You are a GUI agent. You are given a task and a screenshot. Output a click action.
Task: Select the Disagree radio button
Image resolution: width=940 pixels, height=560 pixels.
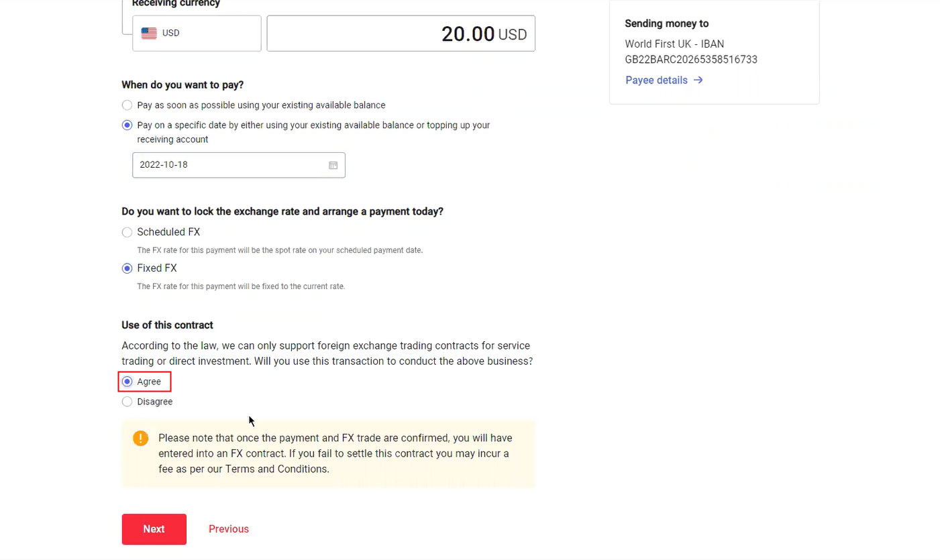[x=127, y=402]
